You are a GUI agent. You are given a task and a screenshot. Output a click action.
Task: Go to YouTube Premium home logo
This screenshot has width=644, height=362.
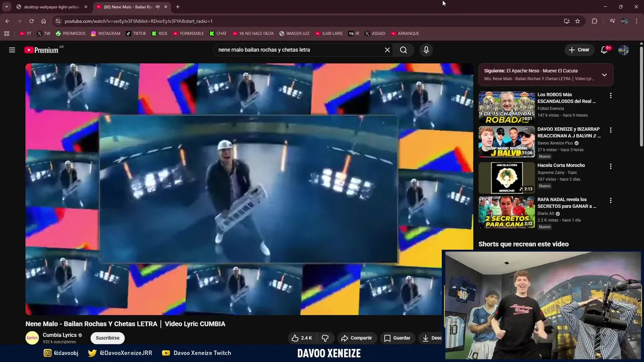41,50
